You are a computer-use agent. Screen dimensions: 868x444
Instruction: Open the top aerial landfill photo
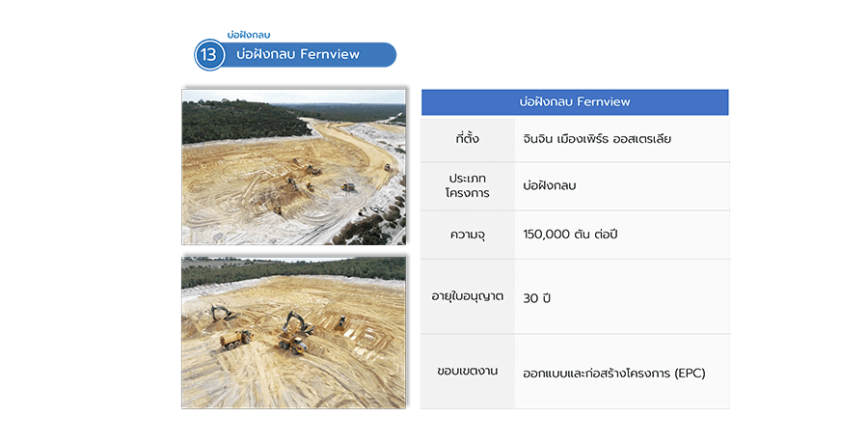click(293, 166)
